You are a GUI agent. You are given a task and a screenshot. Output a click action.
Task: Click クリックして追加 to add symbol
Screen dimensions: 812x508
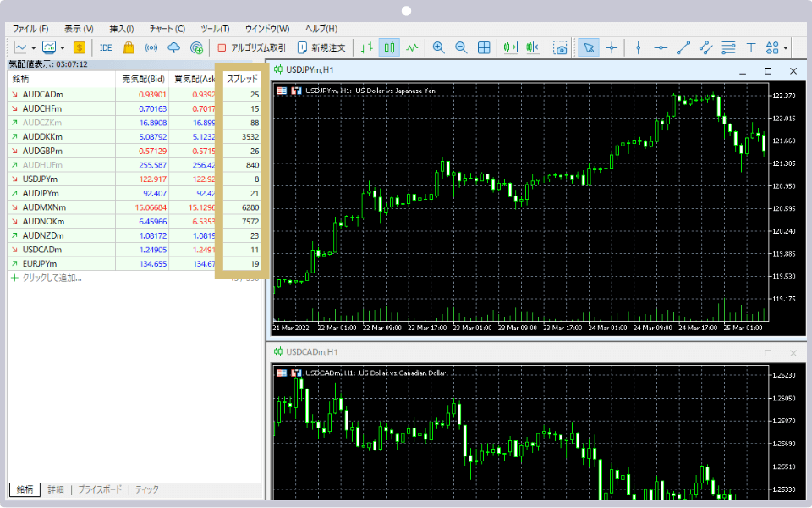[x=52, y=278]
